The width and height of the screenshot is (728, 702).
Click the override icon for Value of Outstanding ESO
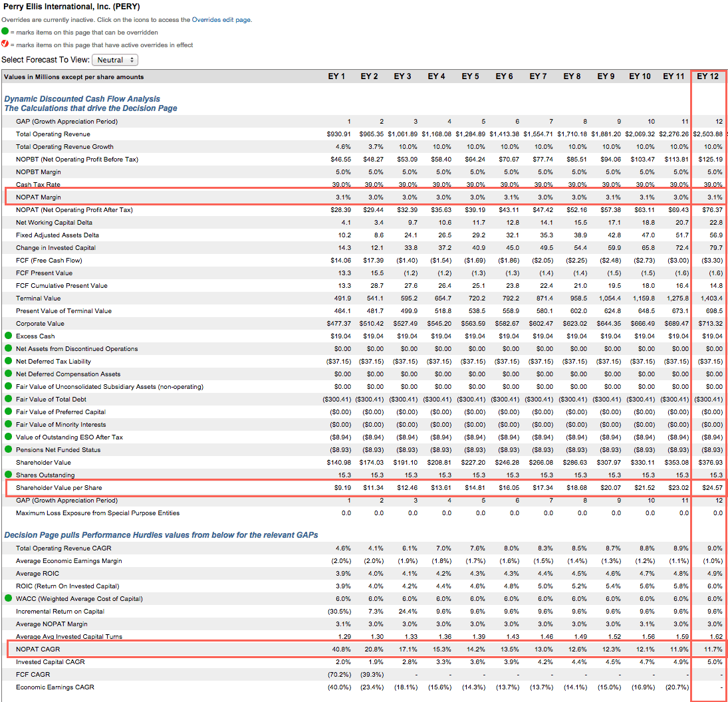coord(8,437)
